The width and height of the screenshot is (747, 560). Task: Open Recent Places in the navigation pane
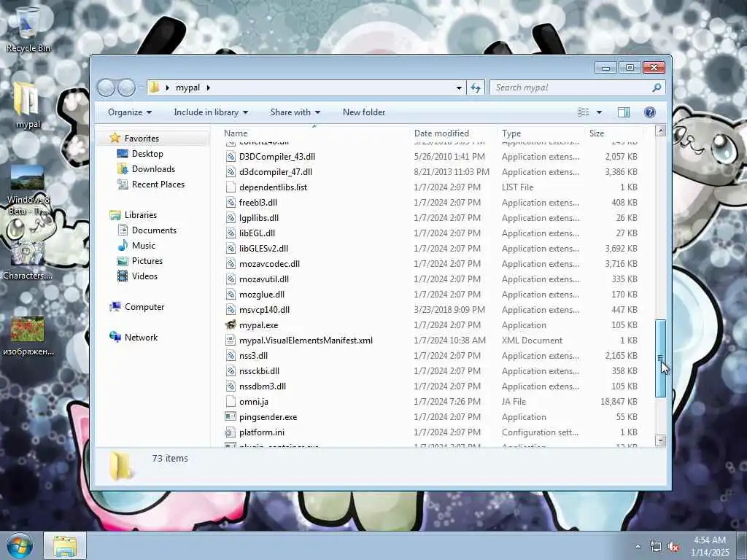pyautogui.click(x=158, y=184)
